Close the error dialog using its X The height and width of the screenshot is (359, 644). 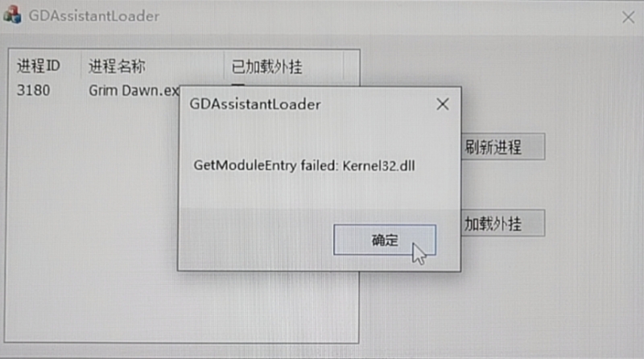click(442, 105)
